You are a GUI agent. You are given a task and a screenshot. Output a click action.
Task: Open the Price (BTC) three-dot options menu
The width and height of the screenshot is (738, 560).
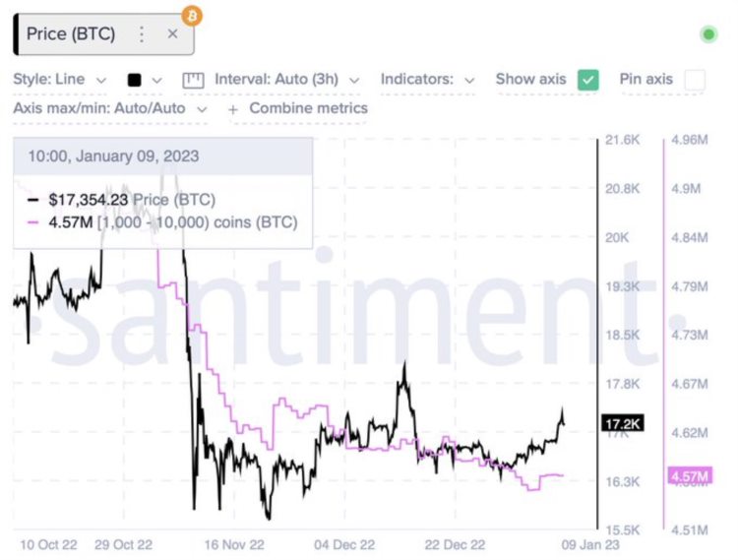tap(142, 34)
